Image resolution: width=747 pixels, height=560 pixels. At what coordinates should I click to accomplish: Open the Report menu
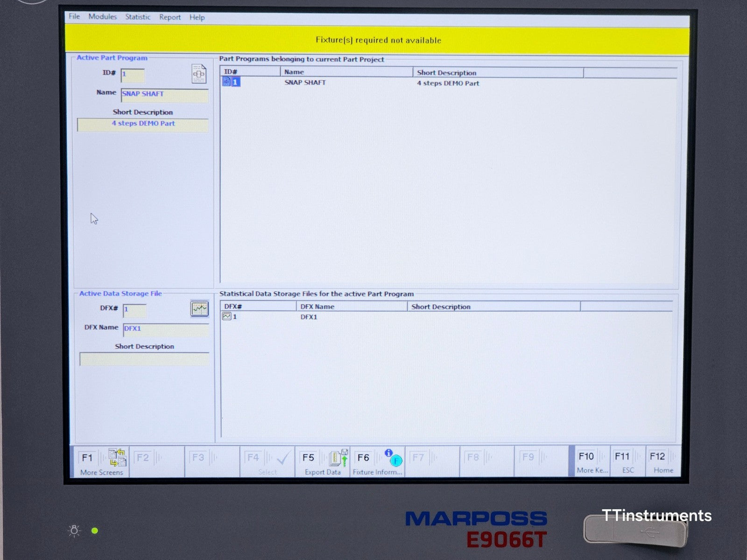pos(170,17)
